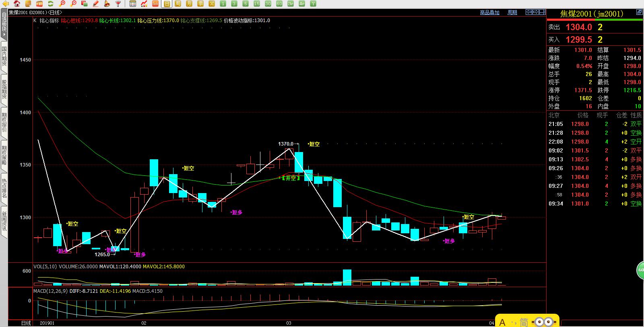Image resolution: width=644 pixels, height=327 pixels.
Task: Click the 涨停 value 1371.5
Action: [583, 90]
